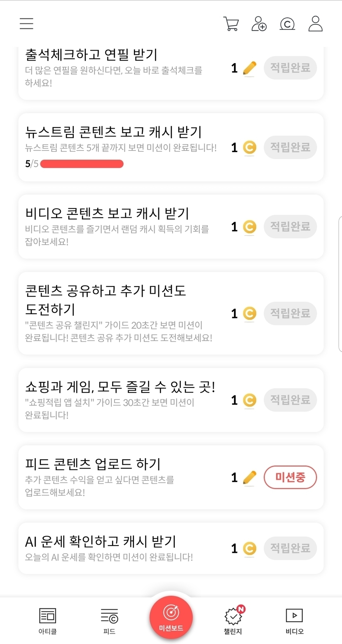Tap coin icon on AI 운세 mission

point(249,548)
